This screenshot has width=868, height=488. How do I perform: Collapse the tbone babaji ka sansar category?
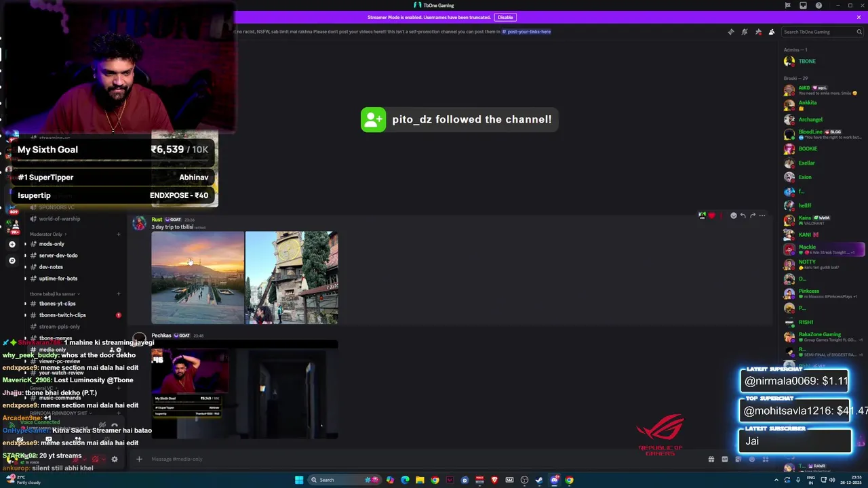click(x=54, y=294)
